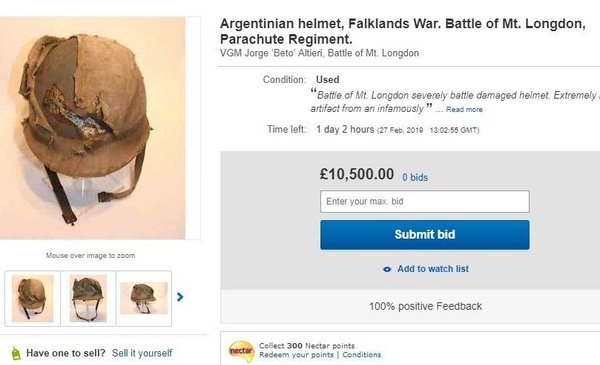View the 0 bids history link
Viewport: 600px width, 365px height.
point(415,178)
